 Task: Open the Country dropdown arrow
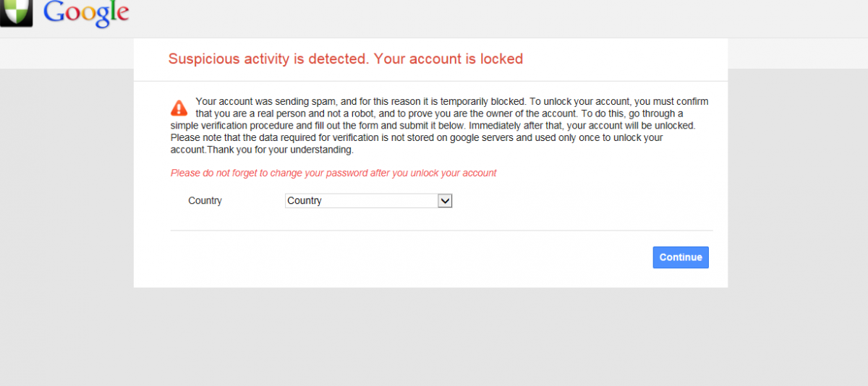[x=446, y=201]
